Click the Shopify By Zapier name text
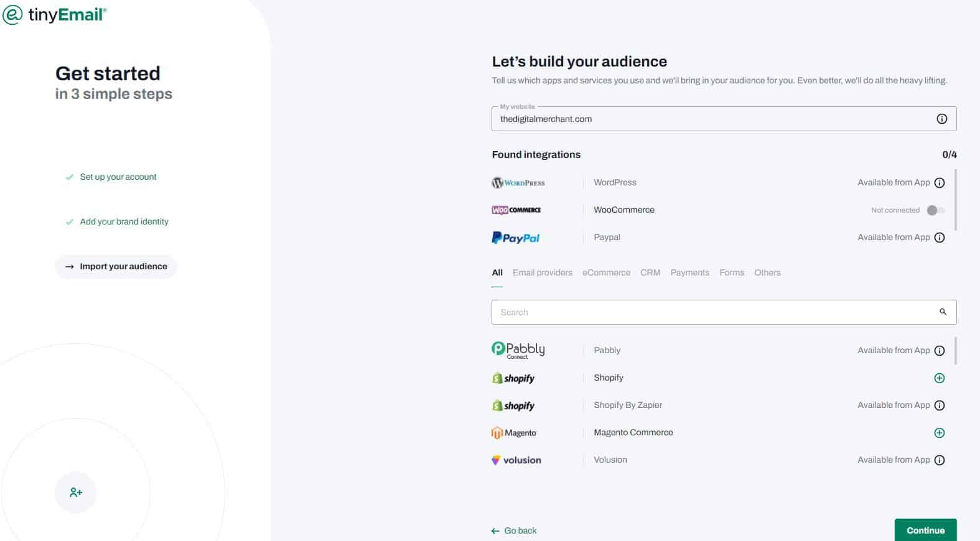The height and width of the screenshot is (541, 980). [x=628, y=405]
